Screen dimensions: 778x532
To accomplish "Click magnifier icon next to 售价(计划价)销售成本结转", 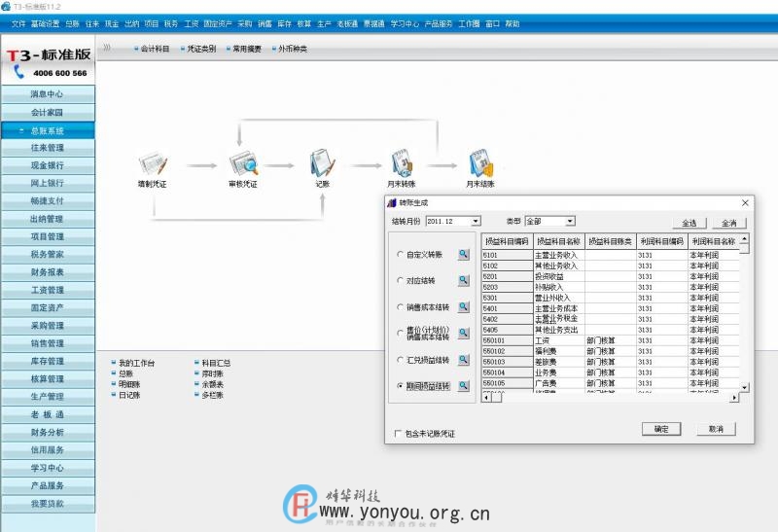I will point(464,333).
